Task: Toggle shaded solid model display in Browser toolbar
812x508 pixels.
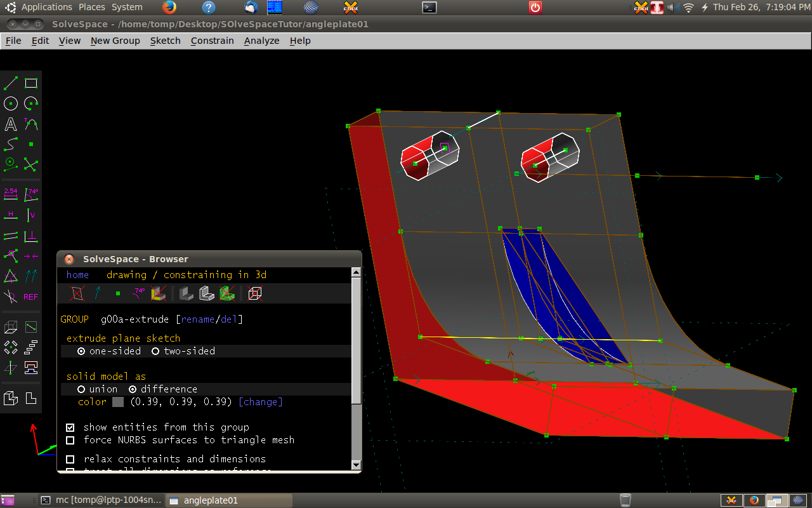Action: click(x=186, y=293)
